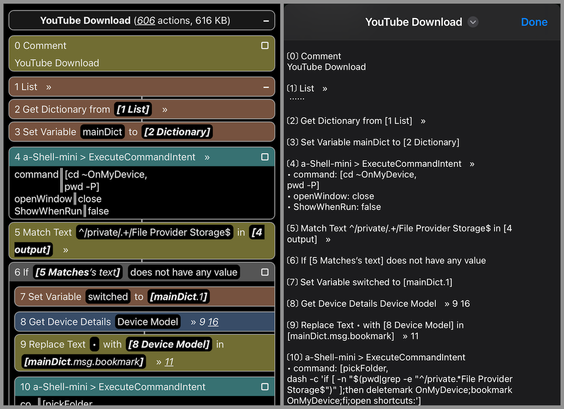Click '(7) Set Variable switched' line in right panel

(369, 282)
